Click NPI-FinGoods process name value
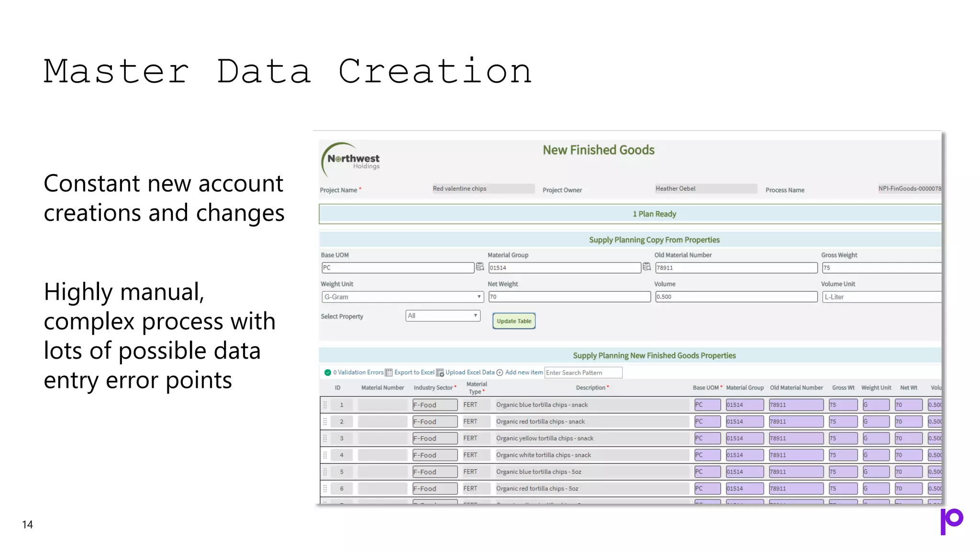Screen dimensions: 980x551 pyautogui.click(x=909, y=189)
